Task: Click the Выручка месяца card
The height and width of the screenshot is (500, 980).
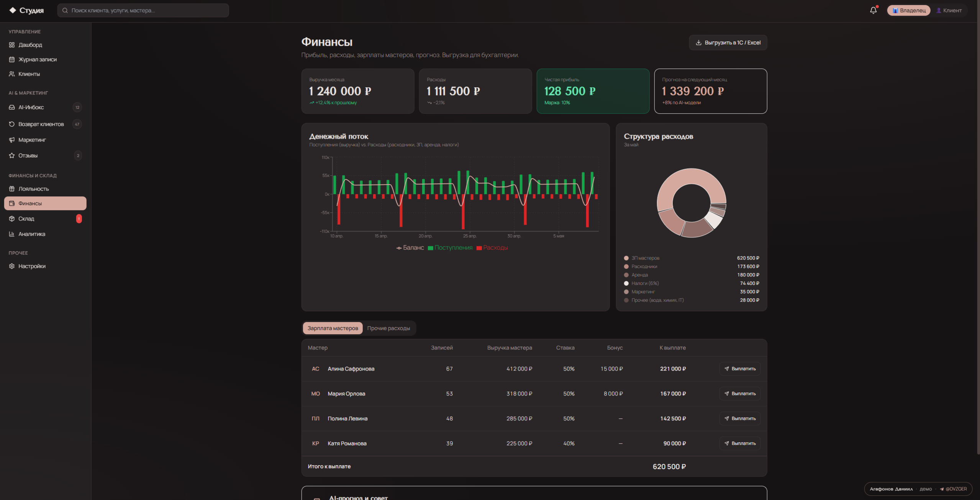Action: (358, 91)
